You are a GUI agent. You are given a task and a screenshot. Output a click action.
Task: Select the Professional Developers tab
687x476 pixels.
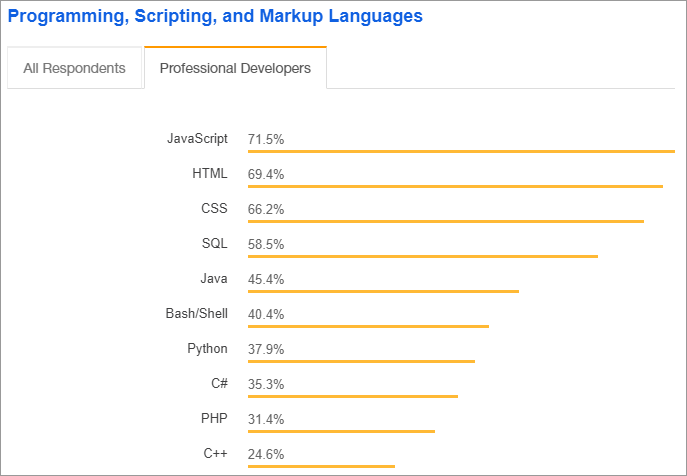click(235, 69)
